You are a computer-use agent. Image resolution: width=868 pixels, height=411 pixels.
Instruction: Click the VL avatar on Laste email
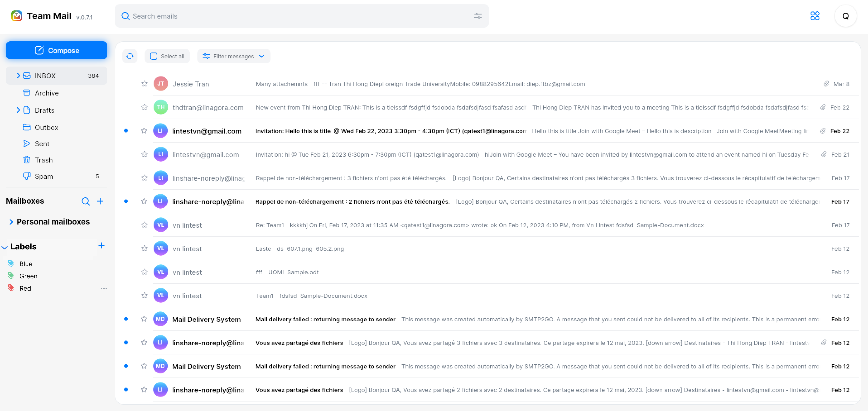tap(161, 249)
